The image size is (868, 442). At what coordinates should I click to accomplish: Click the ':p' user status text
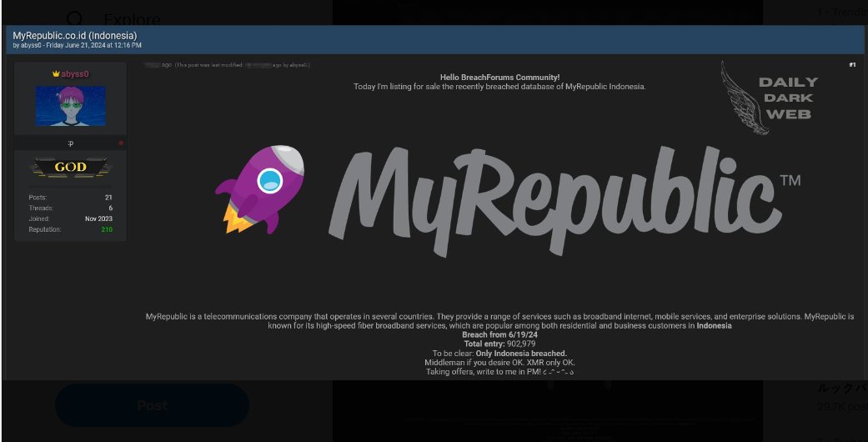70,143
